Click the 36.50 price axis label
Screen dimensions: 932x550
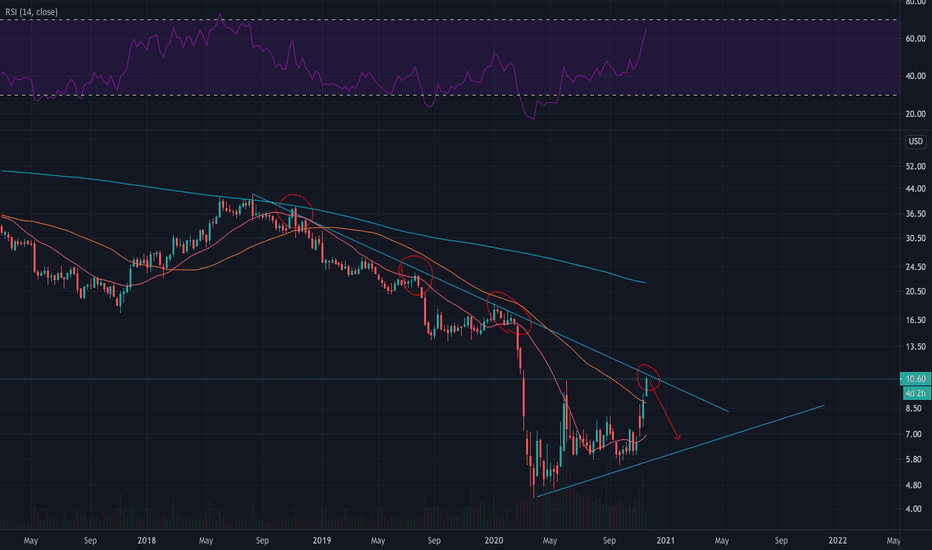click(x=915, y=213)
